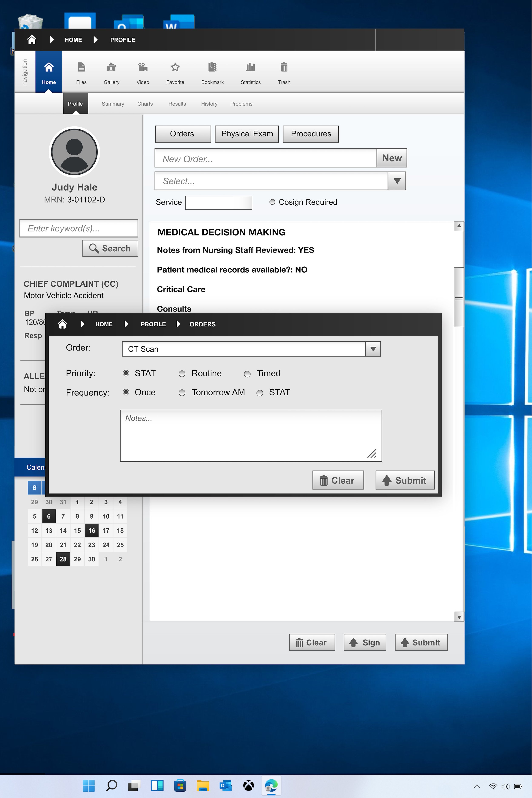Click the Orders button

183,134
